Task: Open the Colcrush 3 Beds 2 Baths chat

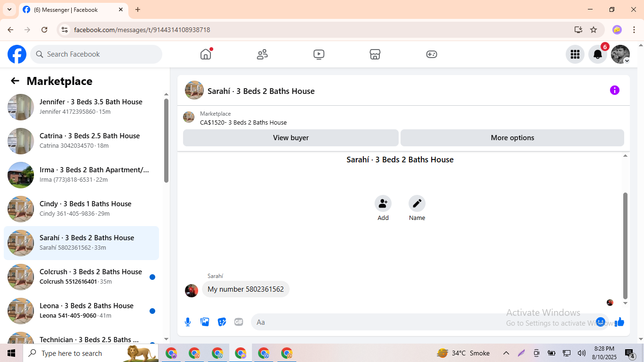Action: click(x=81, y=277)
